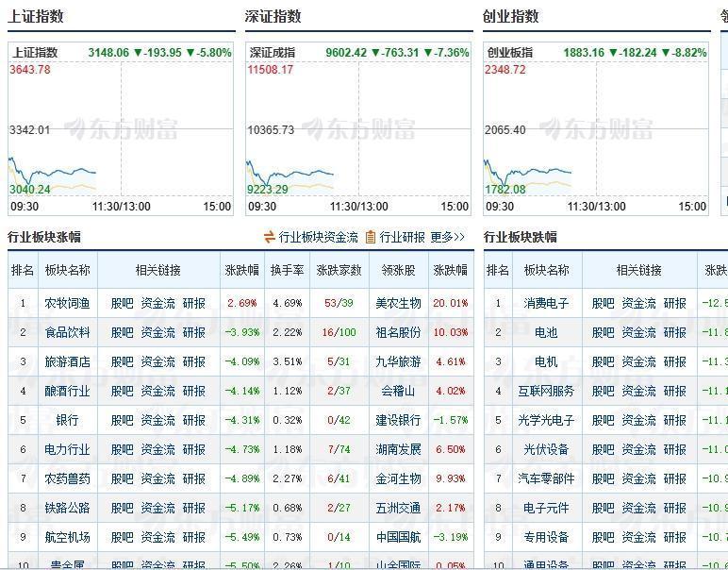Open 股吧 link for 互联网服务

(604, 391)
